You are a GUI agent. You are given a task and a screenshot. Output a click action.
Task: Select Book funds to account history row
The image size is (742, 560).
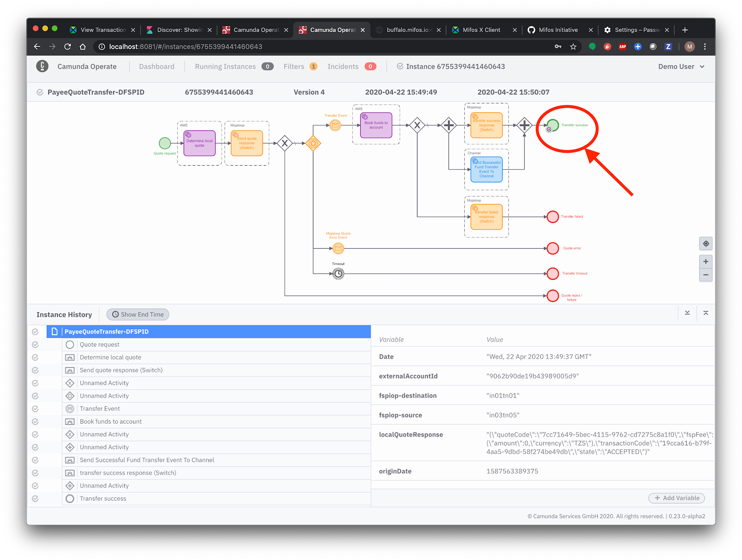[x=216, y=422]
